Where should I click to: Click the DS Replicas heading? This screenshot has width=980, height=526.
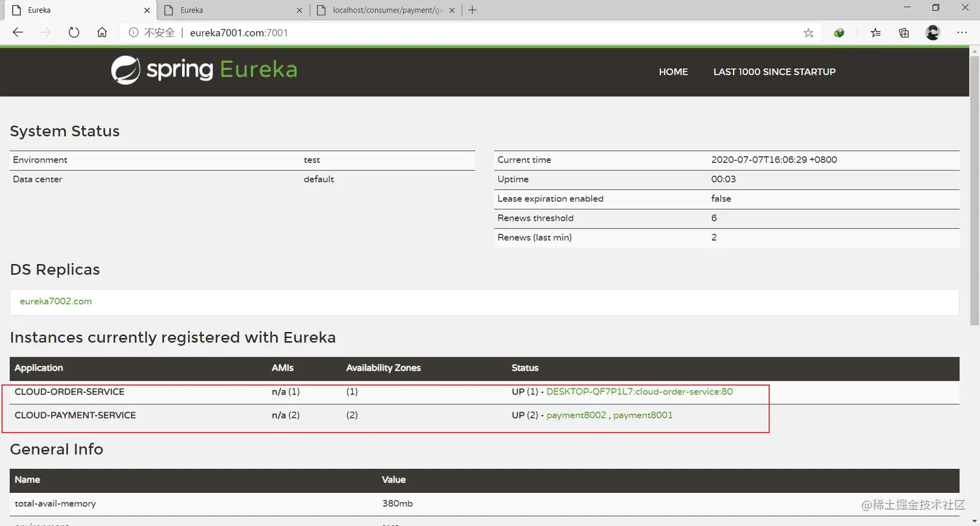[55, 270]
